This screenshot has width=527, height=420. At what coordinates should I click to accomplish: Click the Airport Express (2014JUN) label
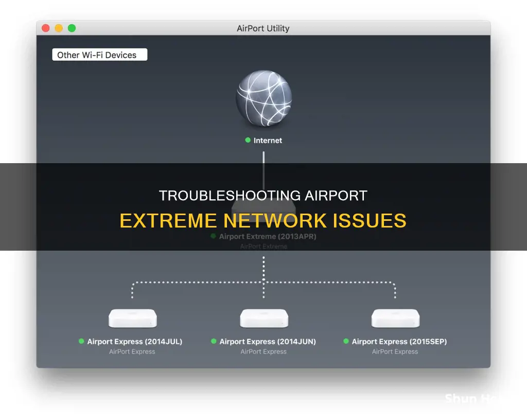(268, 341)
